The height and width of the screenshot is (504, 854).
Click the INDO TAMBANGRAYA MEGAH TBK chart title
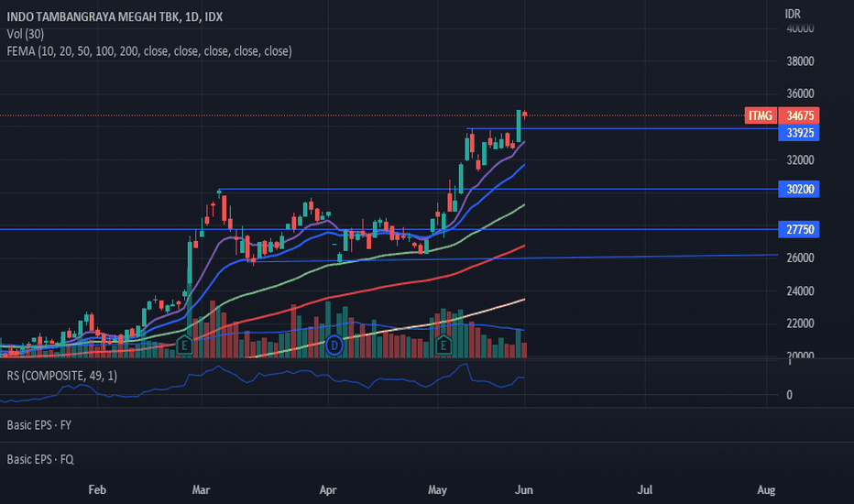tap(115, 16)
